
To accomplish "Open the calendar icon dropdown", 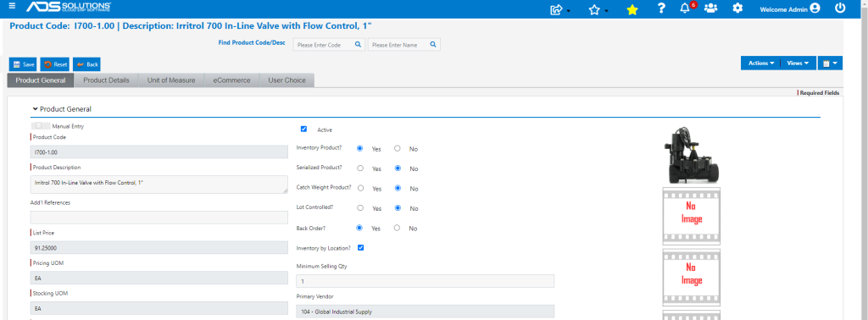I will click(830, 63).
